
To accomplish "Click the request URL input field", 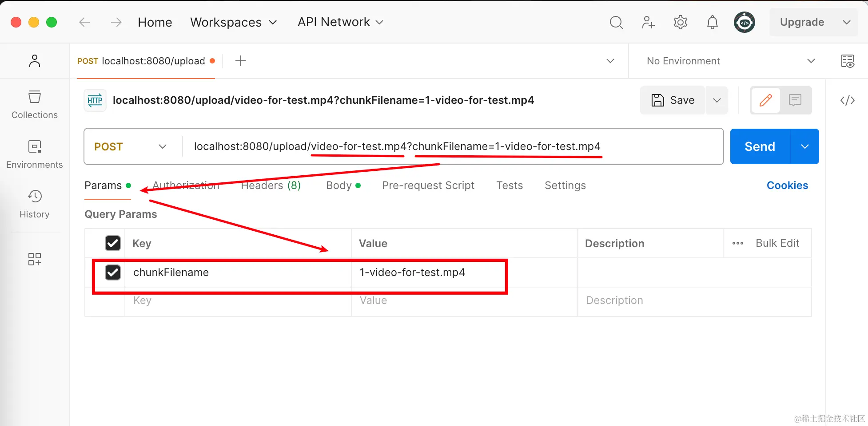I will 452,146.
